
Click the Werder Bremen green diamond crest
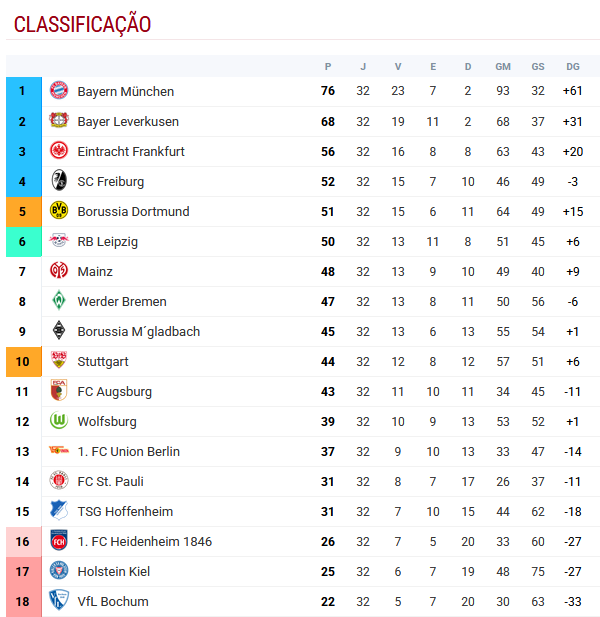click(59, 301)
